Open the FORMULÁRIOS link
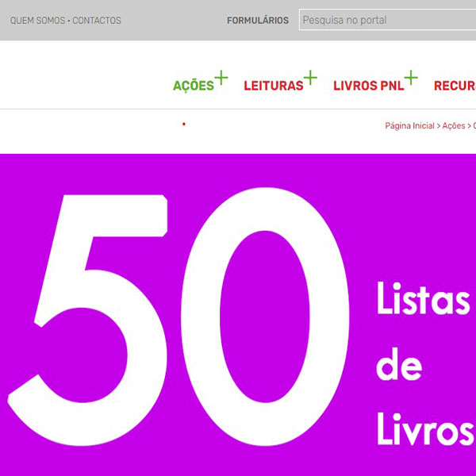 [258, 21]
